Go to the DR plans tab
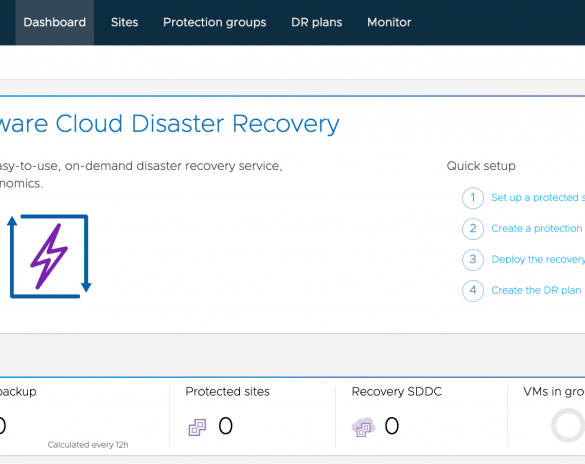Viewport: 585px width, 464px height. click(x=316, y=22)
